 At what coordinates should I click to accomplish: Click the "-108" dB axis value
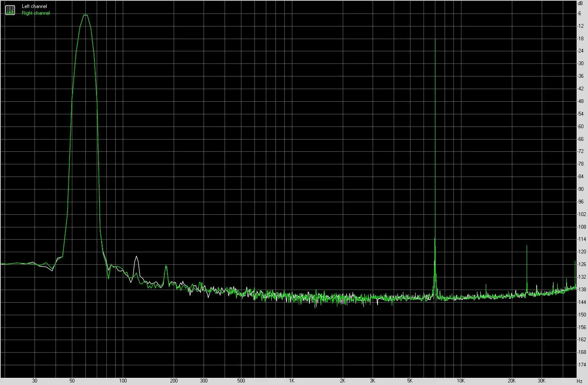(x=582, y=227)
